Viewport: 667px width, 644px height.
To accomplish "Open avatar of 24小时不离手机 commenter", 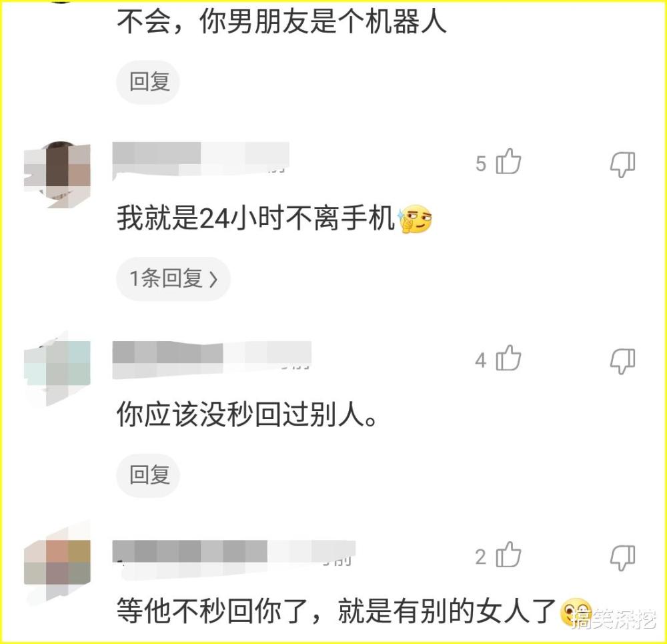I will tap(57, 175).
